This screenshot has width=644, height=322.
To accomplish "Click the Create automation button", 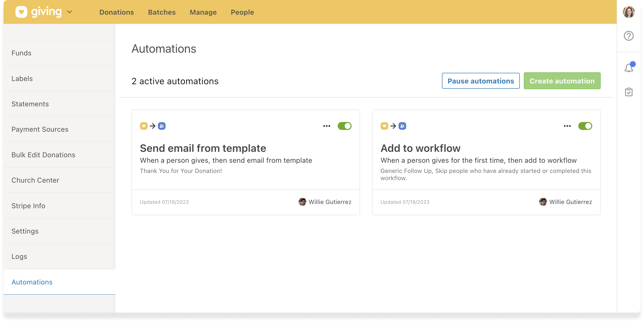I will coord(562,81).
